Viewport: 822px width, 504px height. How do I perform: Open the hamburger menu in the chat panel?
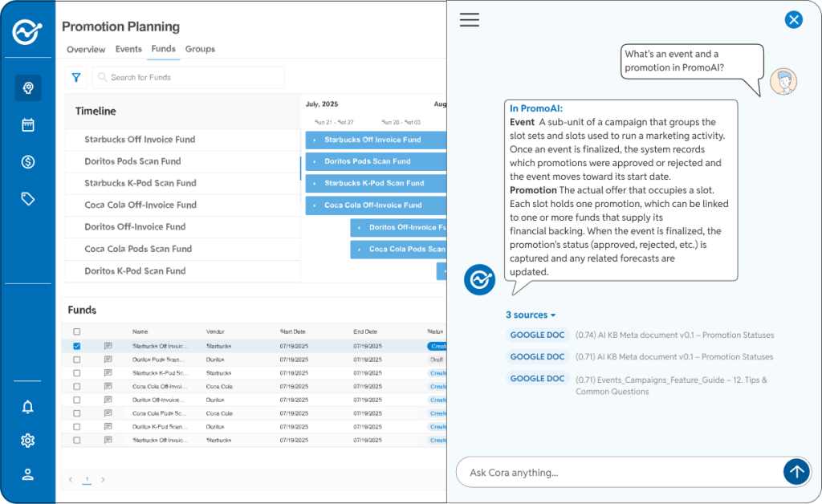point(469,20)
